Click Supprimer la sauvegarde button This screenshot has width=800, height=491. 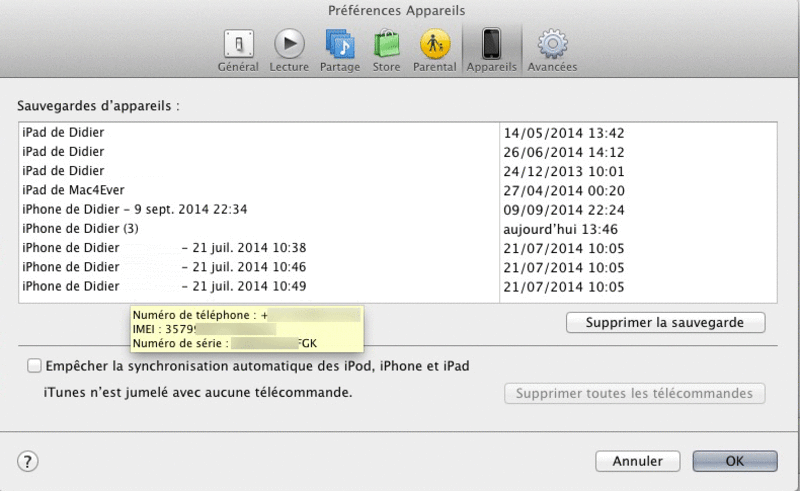coord(665,323)
